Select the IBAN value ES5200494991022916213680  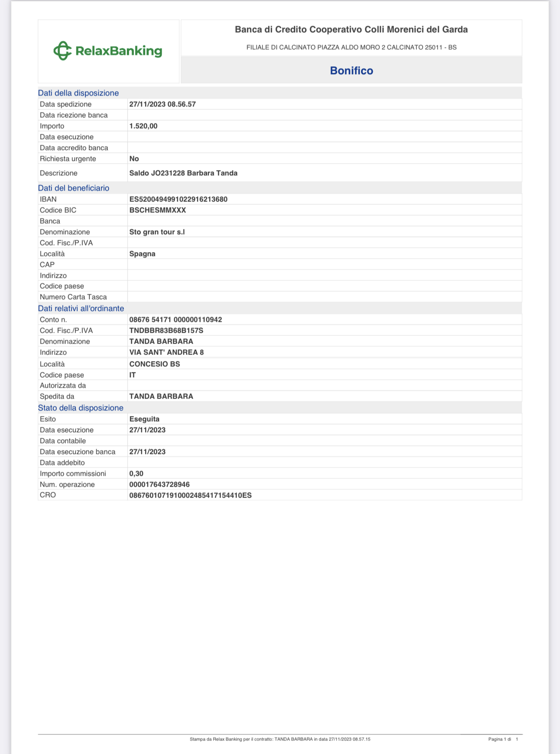coord(178,199)
